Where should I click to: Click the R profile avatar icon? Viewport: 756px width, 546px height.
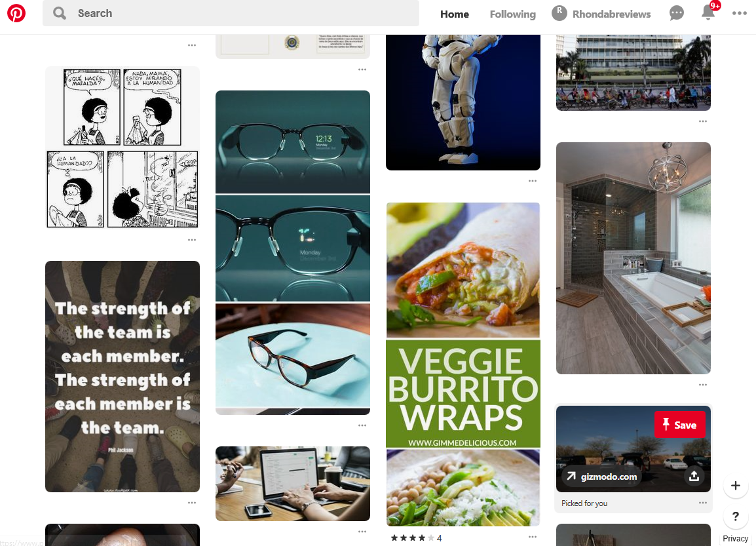tap(559, 14)
